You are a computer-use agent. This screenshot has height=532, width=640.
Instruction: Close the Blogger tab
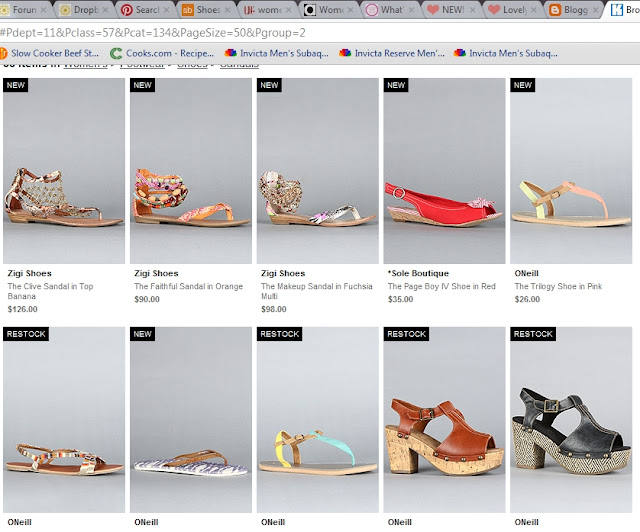pyautogui.click(x=595, y=10)
